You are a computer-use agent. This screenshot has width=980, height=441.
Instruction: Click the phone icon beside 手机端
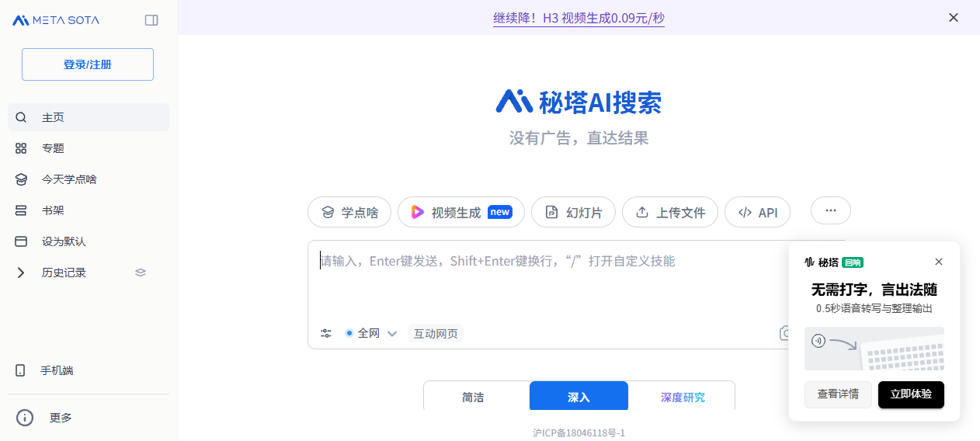pos(20,370)
